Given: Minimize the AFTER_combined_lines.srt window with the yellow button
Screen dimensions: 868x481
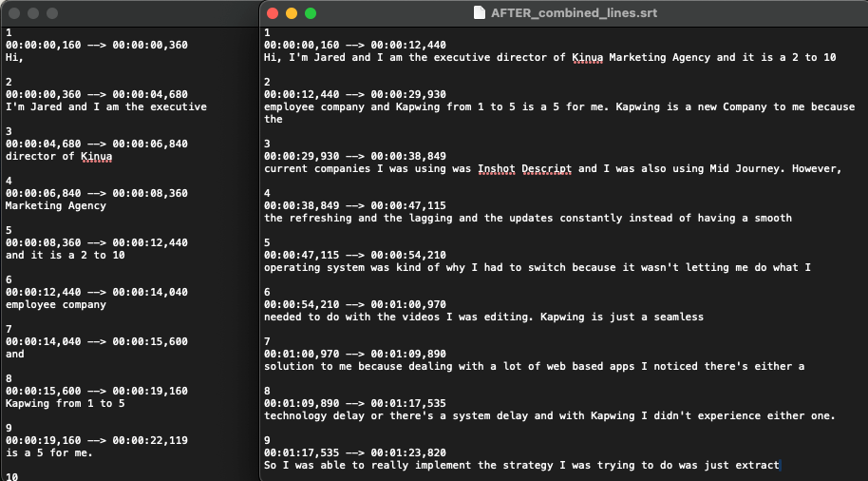Looking at the screenshot, I should pyautogui.click(x=292, y=13).
